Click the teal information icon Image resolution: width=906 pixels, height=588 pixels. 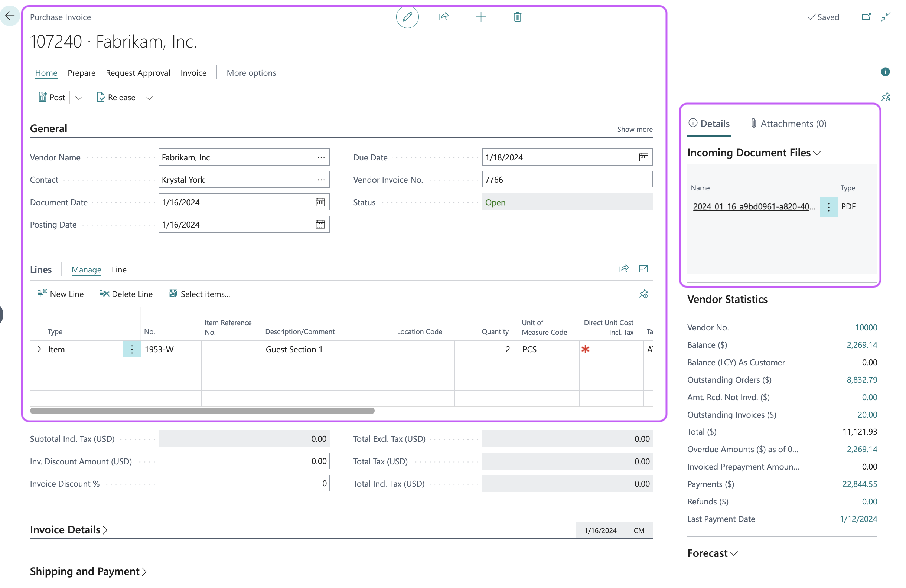tap(886, 72)
